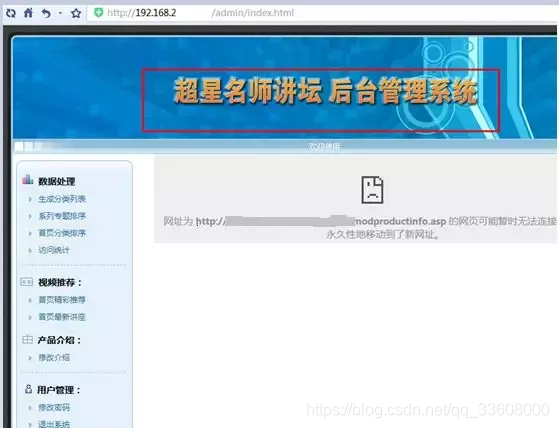The image size is (559, 428).
Task: Click the arrow marker before 首页最新讲座
Action: [30, 317]
